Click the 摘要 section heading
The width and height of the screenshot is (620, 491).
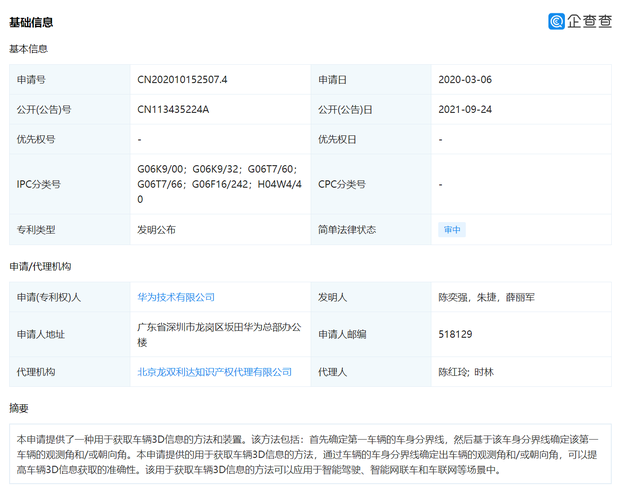(x=19, y=408)
